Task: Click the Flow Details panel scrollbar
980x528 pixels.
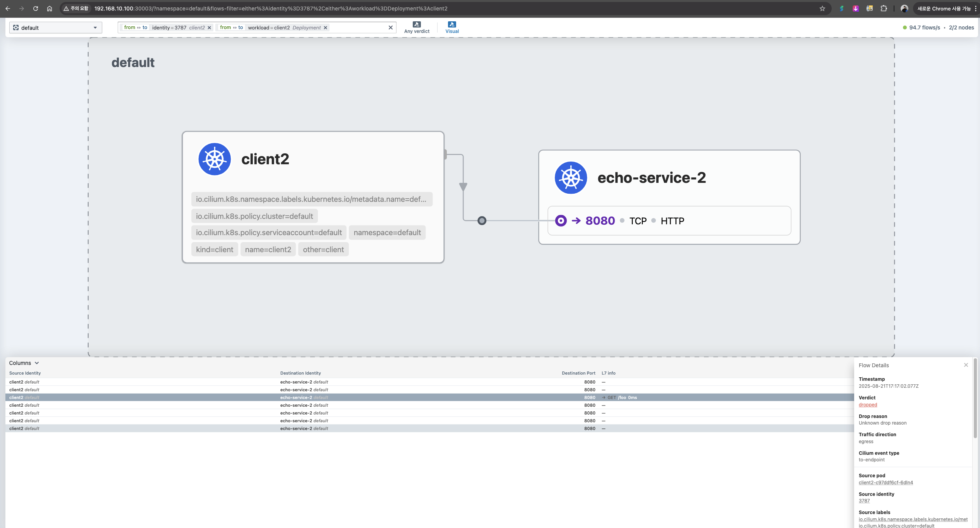Action: tap(975, 399)
